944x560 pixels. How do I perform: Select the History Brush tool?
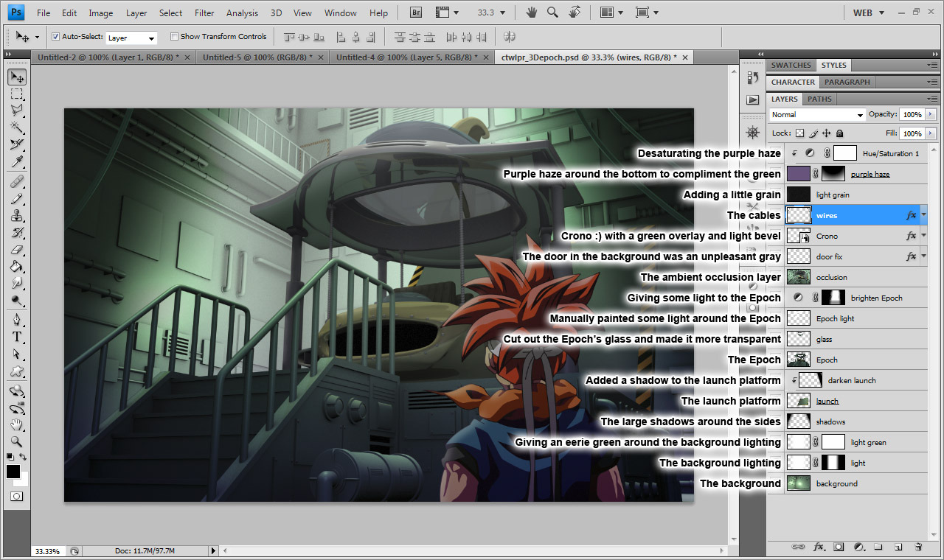coord(17,232)
